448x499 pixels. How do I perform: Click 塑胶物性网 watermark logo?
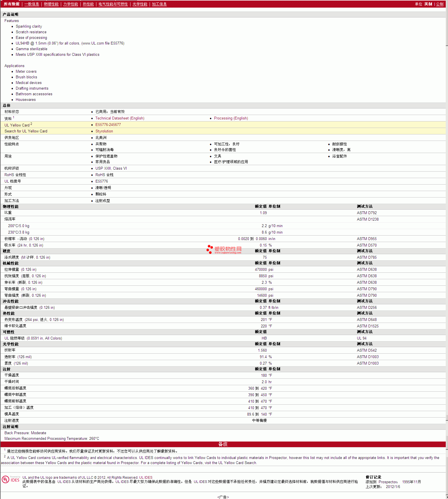pyautogui.click(x=224, y=249)
